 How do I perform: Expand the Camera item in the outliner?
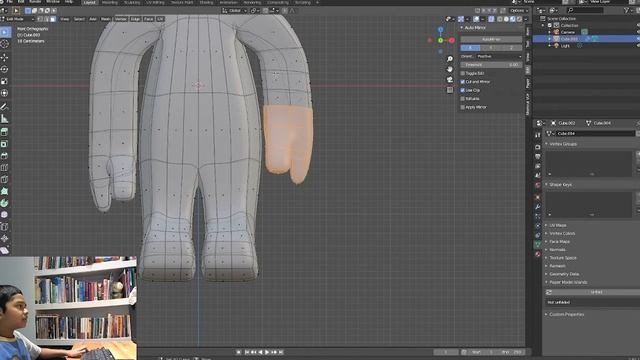click(549, 32)
